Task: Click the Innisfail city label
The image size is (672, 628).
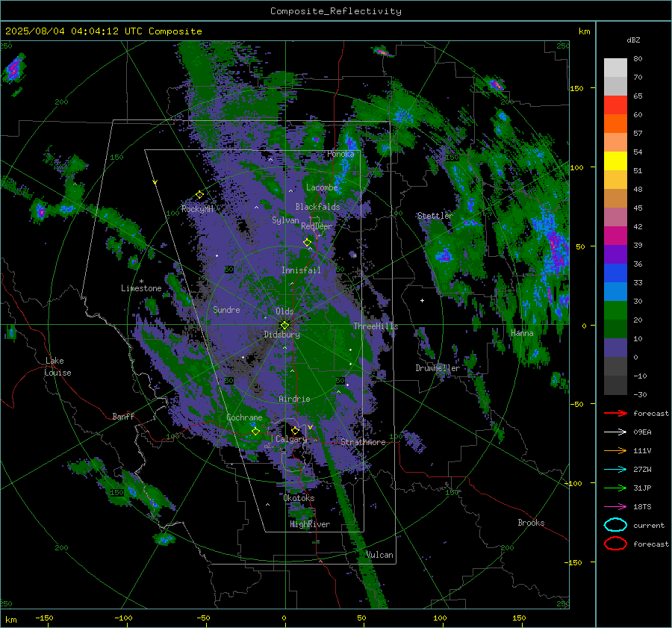Action: click(x=301, y=270)
